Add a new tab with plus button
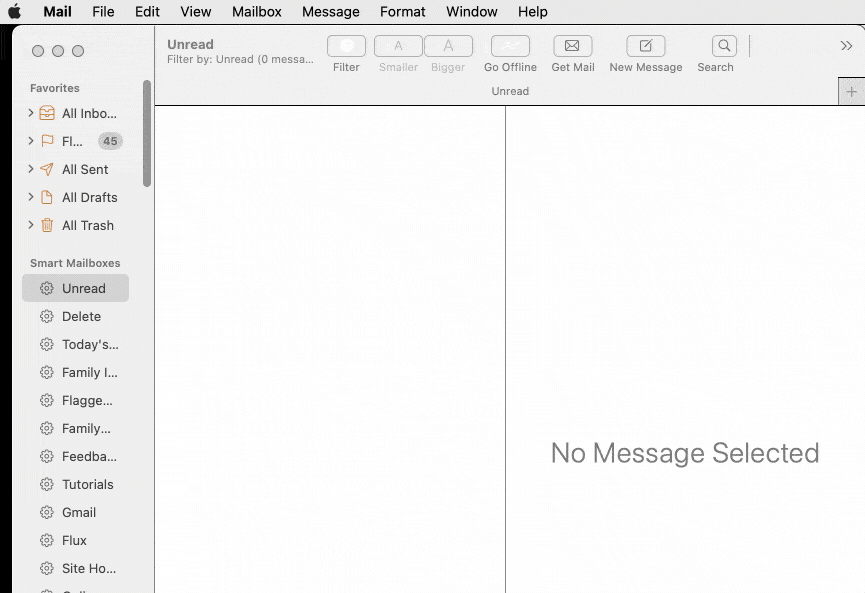 point(851,92)
